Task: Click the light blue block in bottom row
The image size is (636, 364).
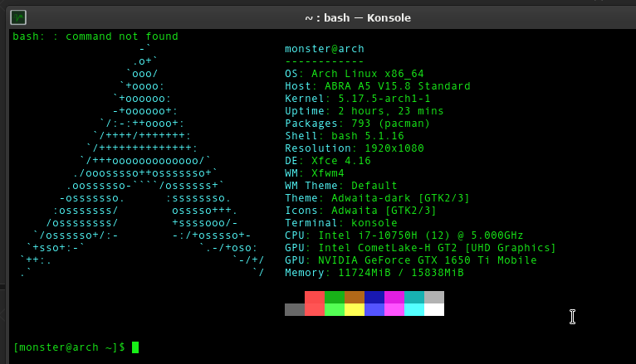Action: click(x=374, y=310)
